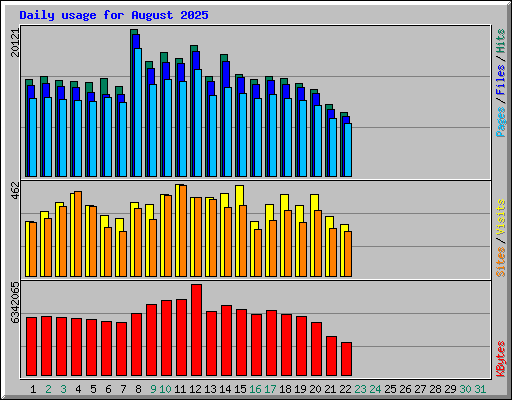Click day 3 on the x-axis
512x400 pixels.
tap(63, 389)
